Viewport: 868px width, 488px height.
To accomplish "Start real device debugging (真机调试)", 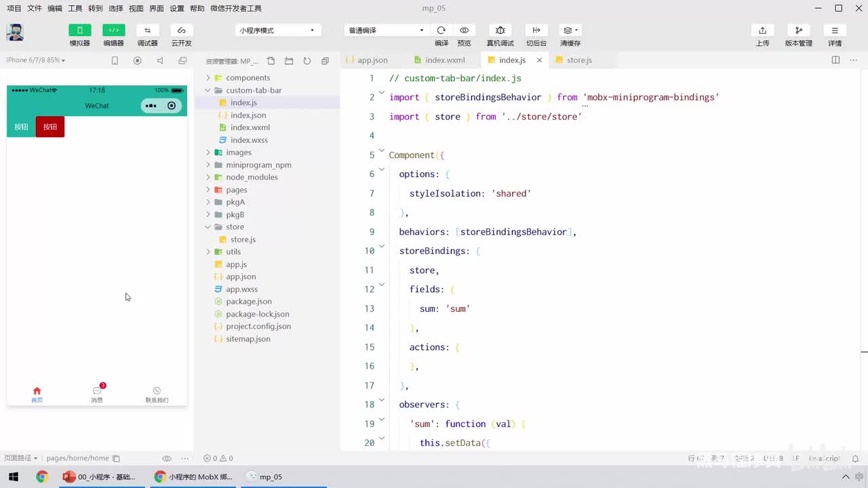I will click(500, 30).
